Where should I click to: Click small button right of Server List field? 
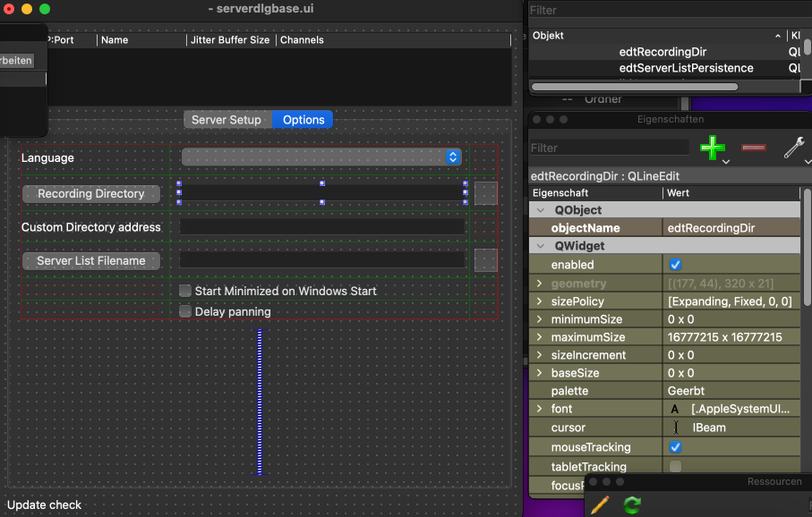[x=486, y=260]
